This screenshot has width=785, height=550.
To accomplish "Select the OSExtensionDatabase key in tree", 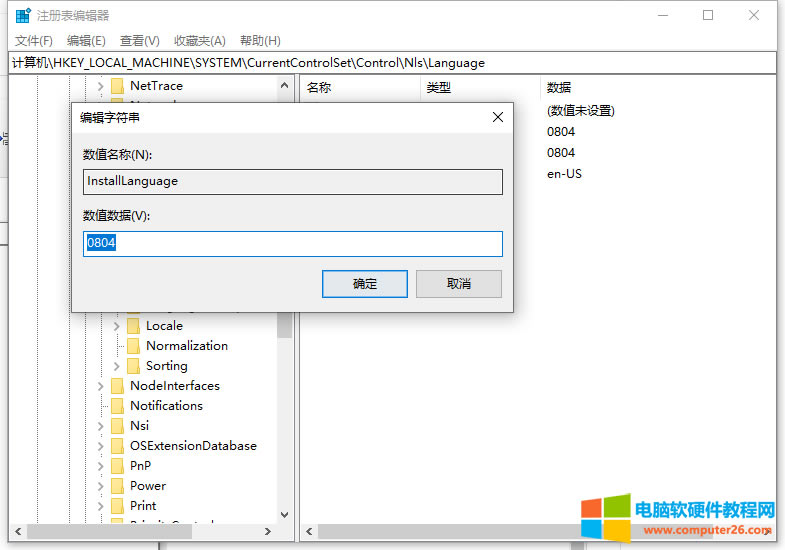I will click(x=193, y=446).
